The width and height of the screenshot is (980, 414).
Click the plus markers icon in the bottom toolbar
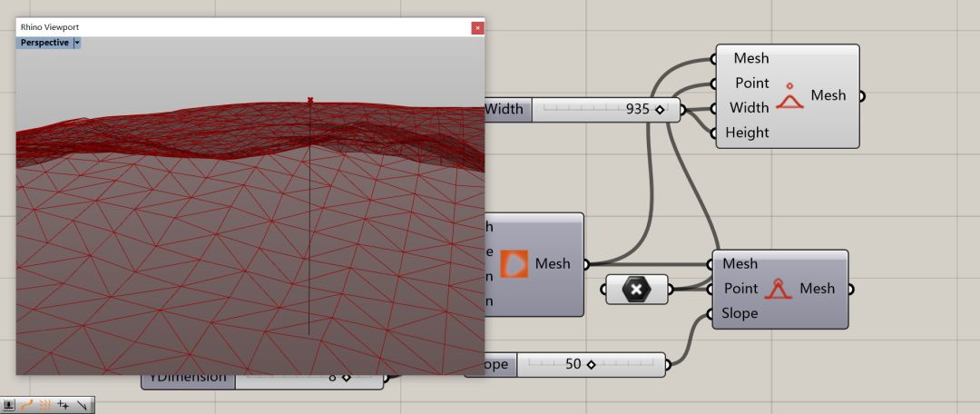tap(64, 405)
